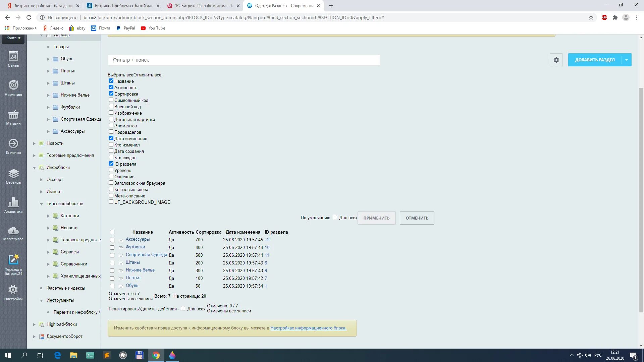Screen dimensions: 644x362
Task: Follow the Настройках информационного блока link
Action: 308,328
